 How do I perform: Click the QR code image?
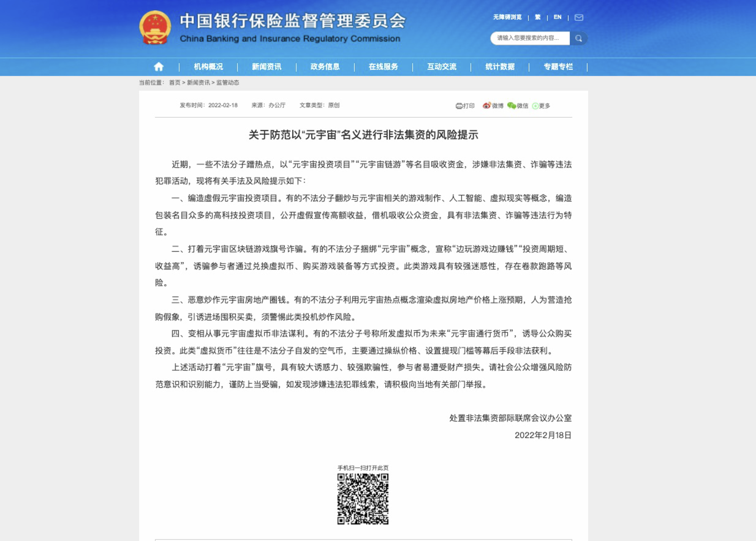(363, 499)
